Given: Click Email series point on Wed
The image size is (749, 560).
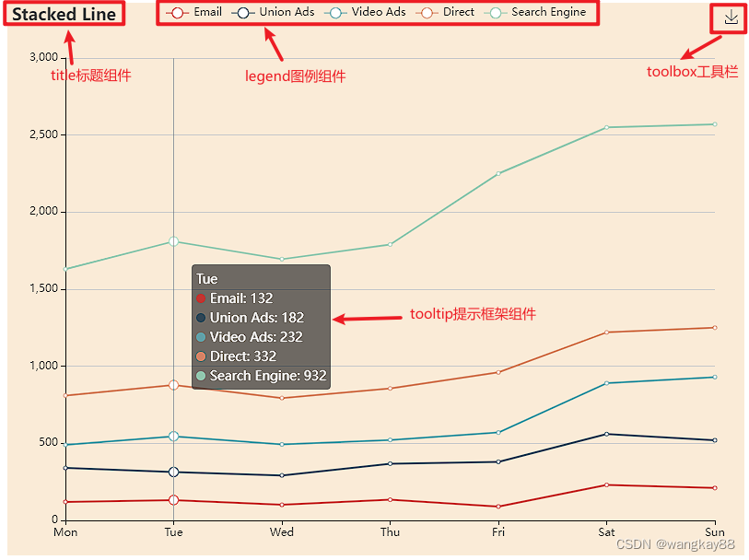Looking at the screenshot, I should point(282,505).
